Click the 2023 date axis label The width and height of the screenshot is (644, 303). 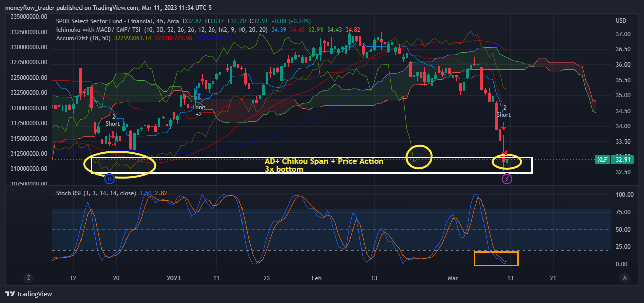[x=174, y=278]
